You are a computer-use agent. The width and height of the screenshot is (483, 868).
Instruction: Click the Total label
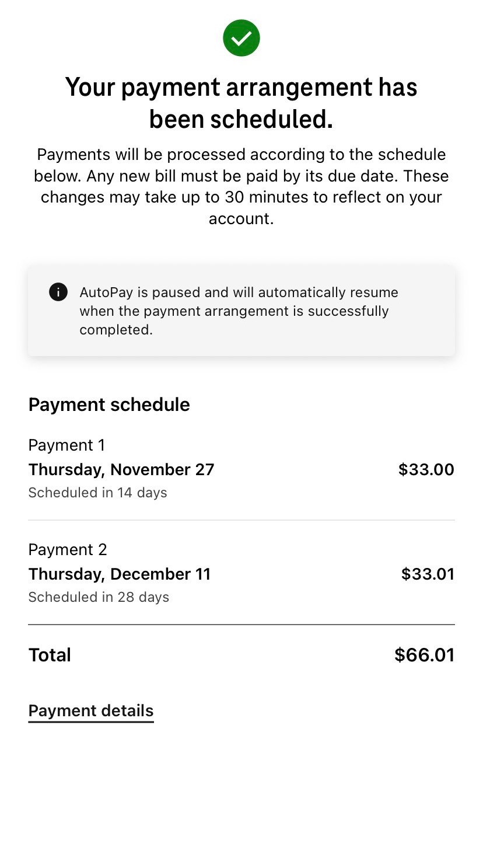(50, 655)
